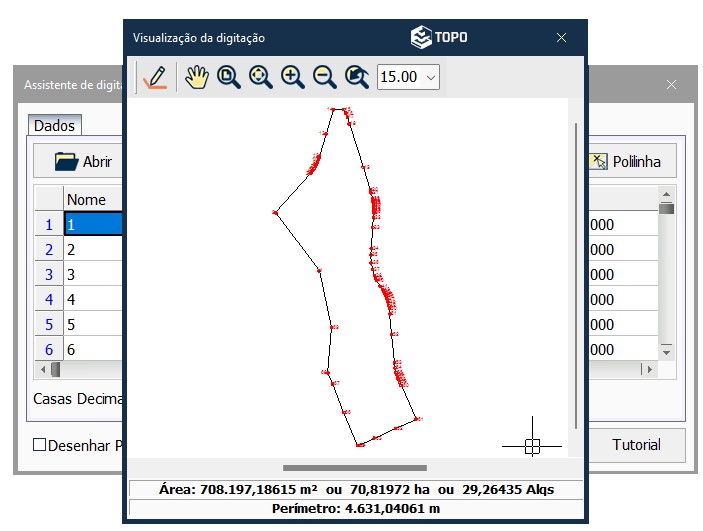Click the Polilinha icon button
The image size is (703, 531).
(625, 161)
